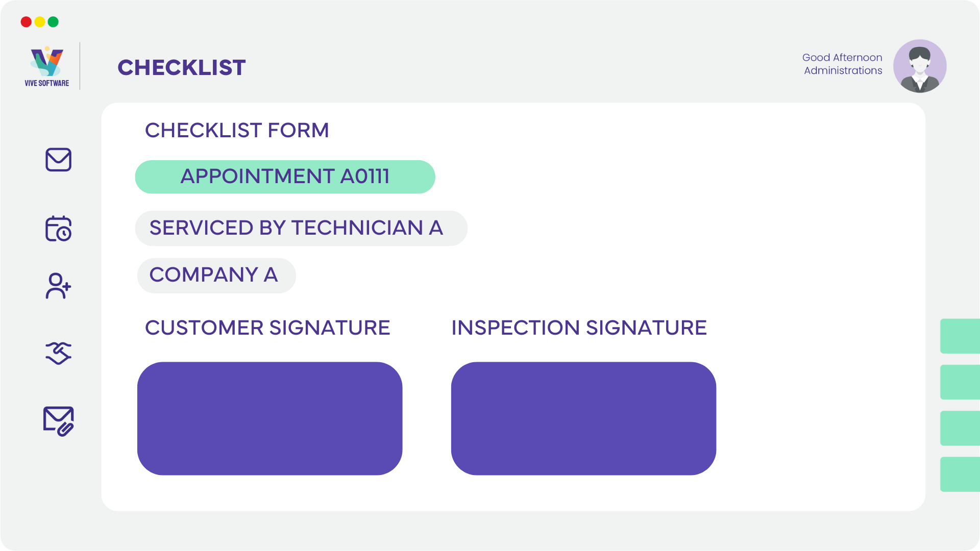The image size is (980, 551).
Task: Click the third green side tab
Action: pos(960,428)
